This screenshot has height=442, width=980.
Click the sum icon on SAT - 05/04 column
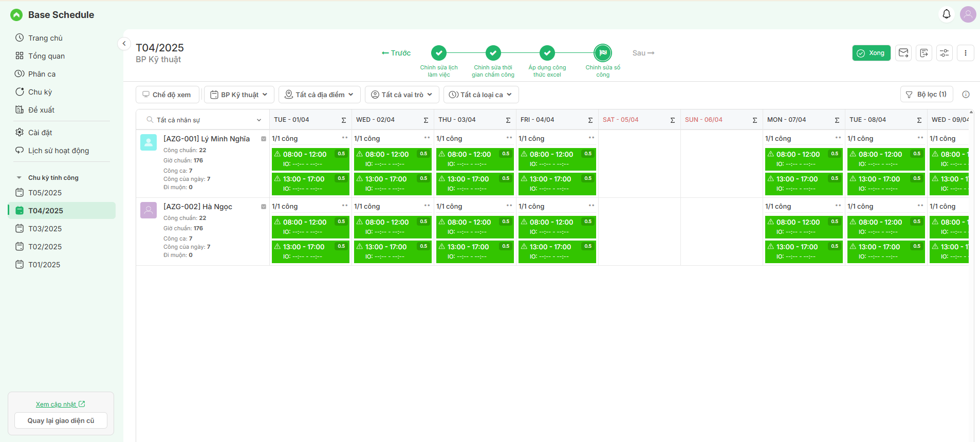coord(673,120)
